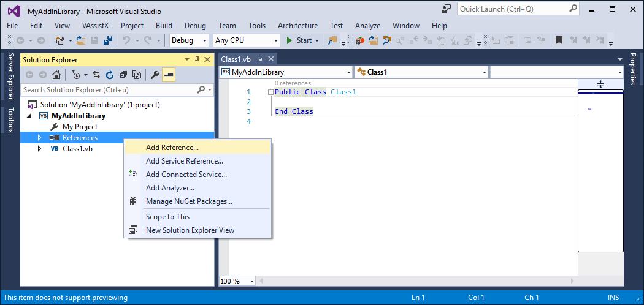644x305 pixels.
Task: Collapse the MyAddInLibrary project node
Action: coord(29,116)
